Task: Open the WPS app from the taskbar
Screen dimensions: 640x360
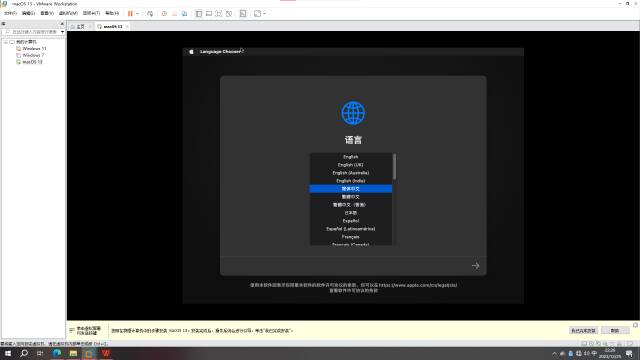Action: [105, 353]
